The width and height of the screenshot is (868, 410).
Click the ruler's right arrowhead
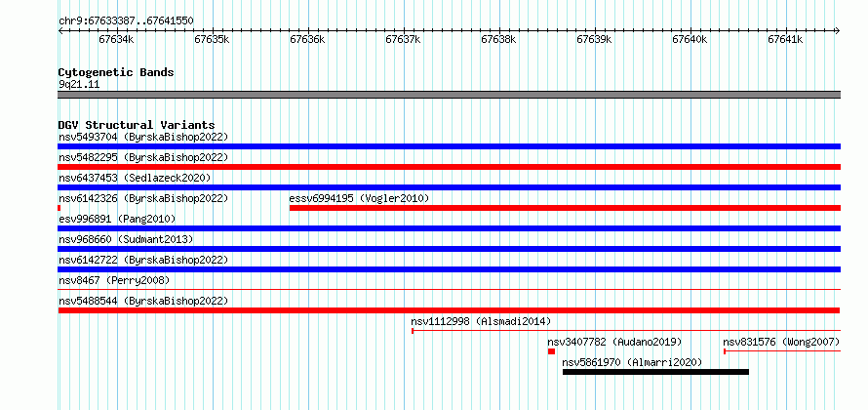tap(838, 31)
